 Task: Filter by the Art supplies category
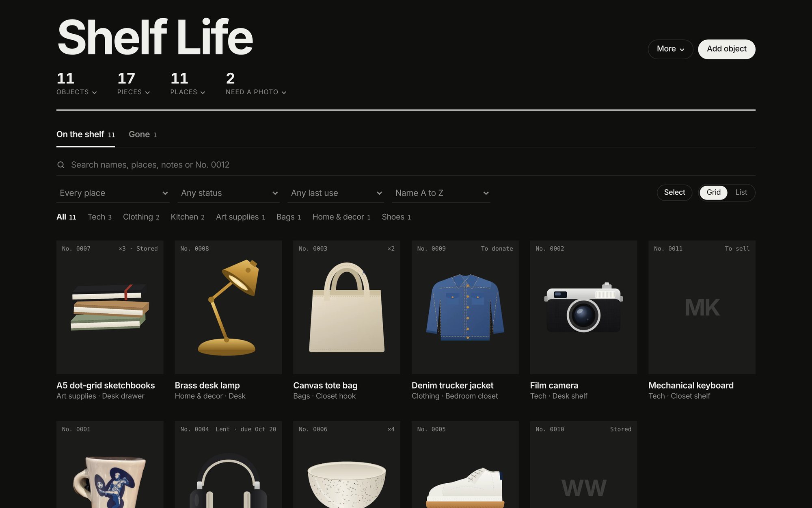(240, 217)
